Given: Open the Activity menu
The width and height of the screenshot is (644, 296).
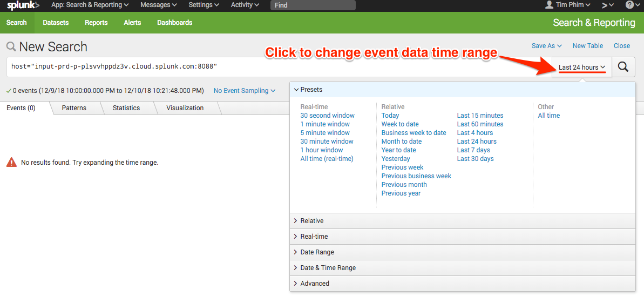Looking at the screenshot, I should tap(245, 5).
